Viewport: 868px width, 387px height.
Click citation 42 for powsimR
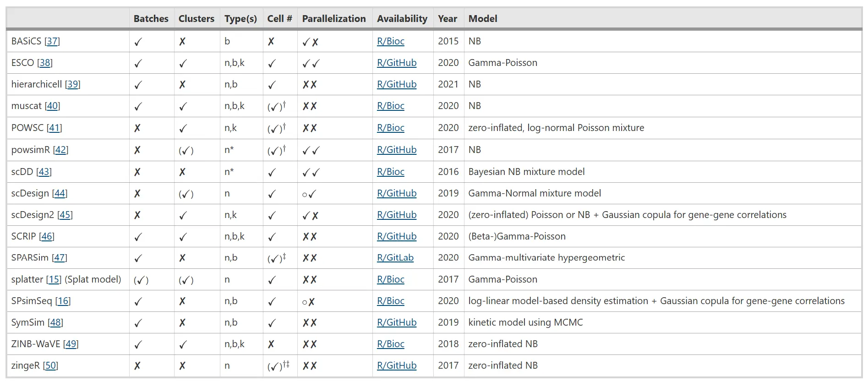(60, 150)
